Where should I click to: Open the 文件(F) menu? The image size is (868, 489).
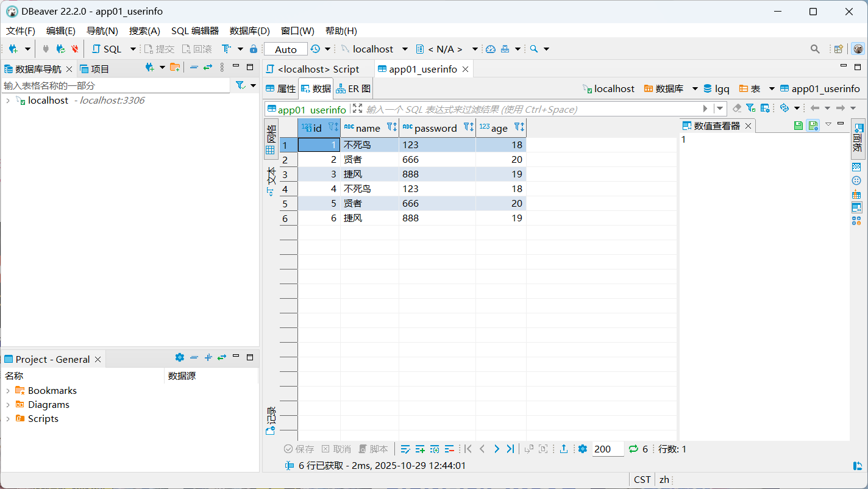point(21,30)
